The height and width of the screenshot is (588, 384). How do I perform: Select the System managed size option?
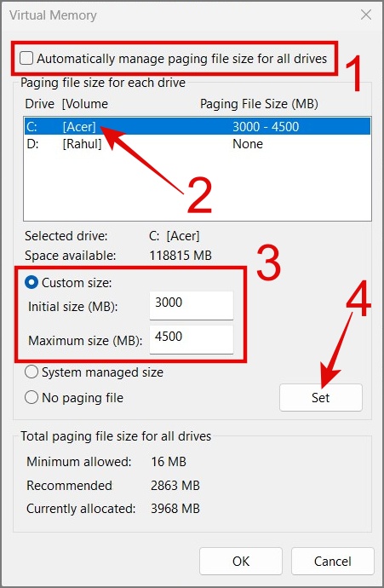[32, 372]
